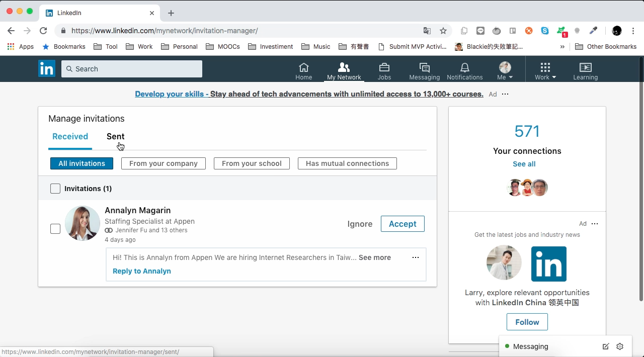The image size is (644, 357).
Task: Click the Skype extension icon
Action: [545, 31]
